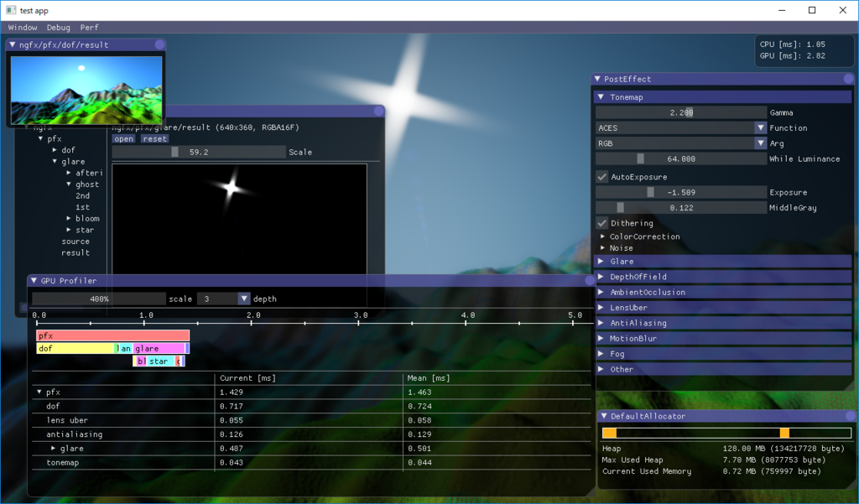The width and height of the screenshot is (859, 504).
Task: Open the profiler depth dropdown
Action: [x=223, y=299]
